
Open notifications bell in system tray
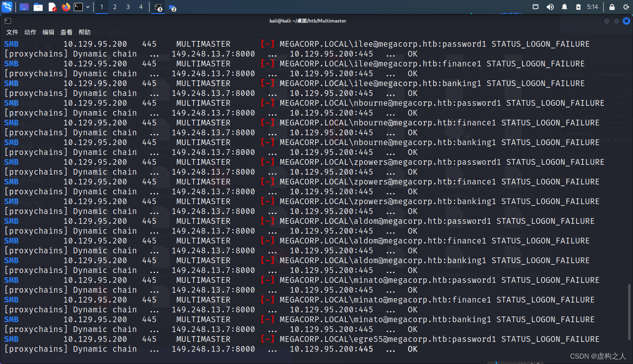coord(564,7)
